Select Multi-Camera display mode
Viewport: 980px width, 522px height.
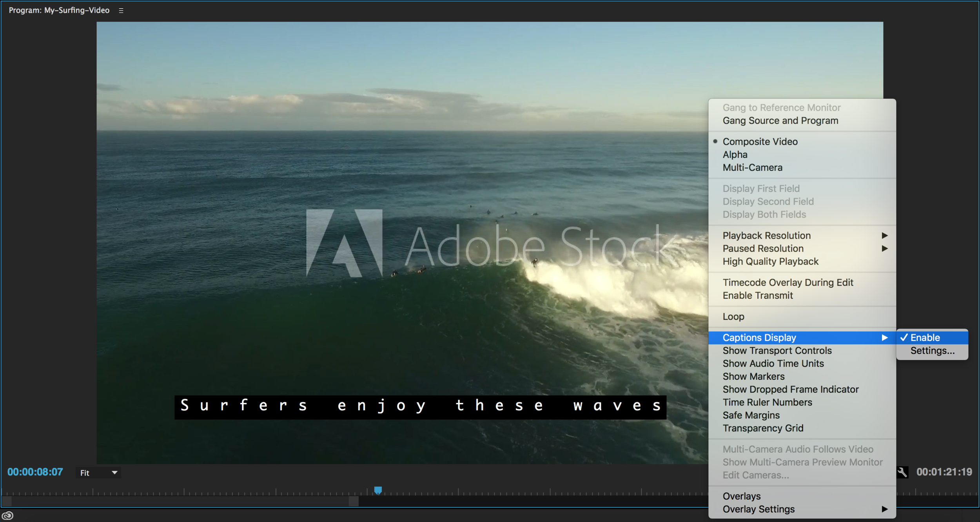802,167
